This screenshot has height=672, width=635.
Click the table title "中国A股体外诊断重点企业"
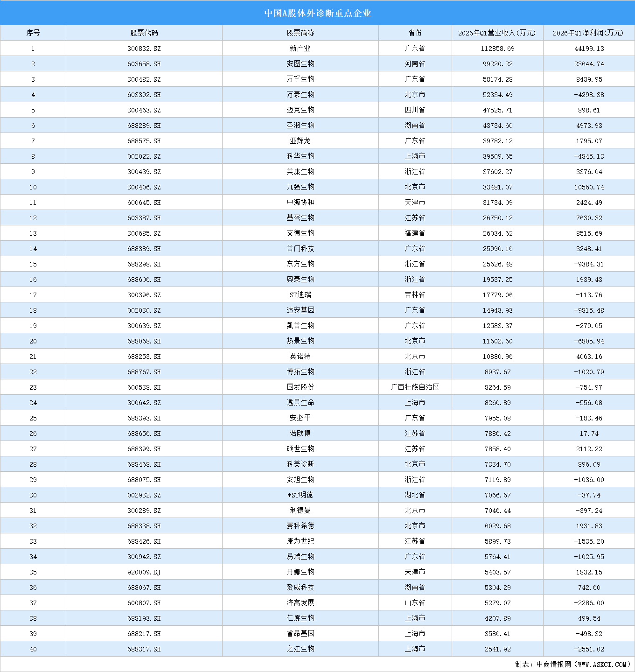[x=318, y=13]
